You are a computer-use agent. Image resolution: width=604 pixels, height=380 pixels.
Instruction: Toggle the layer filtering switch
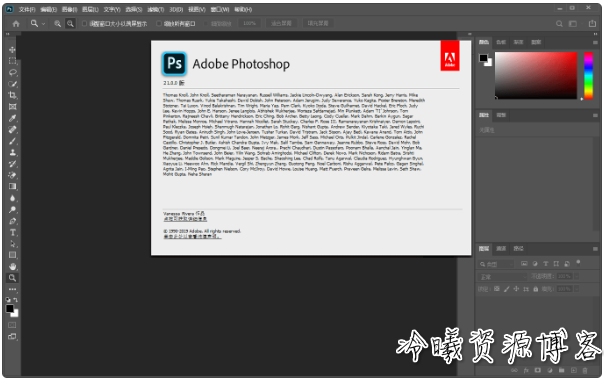pos(578,262)
